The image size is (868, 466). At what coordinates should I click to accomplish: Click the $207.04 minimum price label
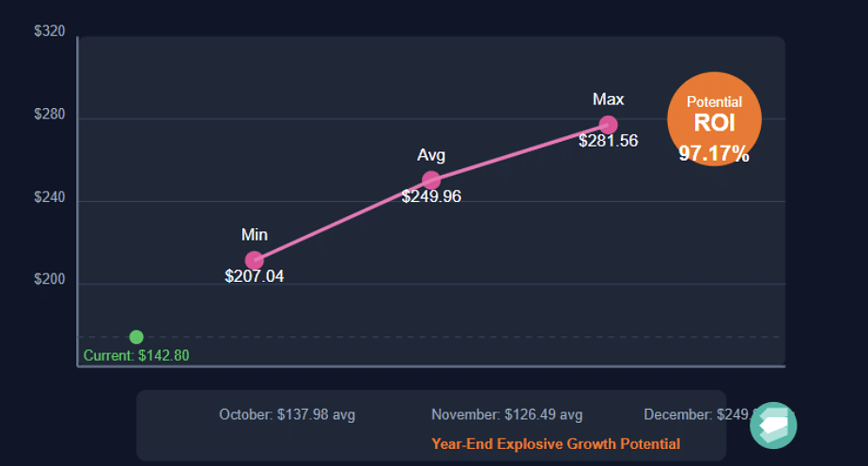(x=254, y=276)
